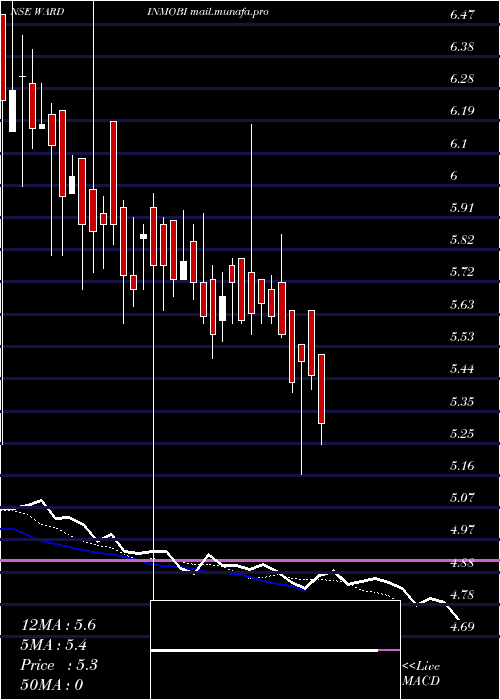Click the 5.53 price axis label

click(462, 337)
